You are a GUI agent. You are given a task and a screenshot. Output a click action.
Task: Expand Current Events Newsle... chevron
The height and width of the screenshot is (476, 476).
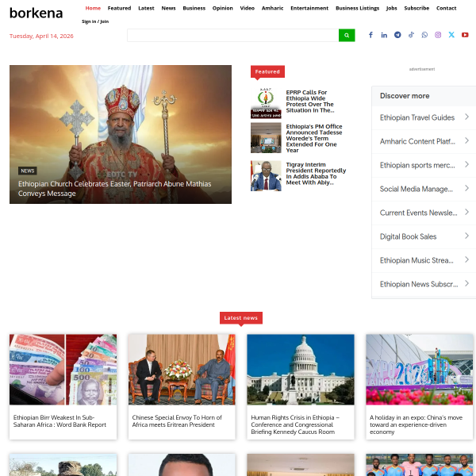(466, 212)
